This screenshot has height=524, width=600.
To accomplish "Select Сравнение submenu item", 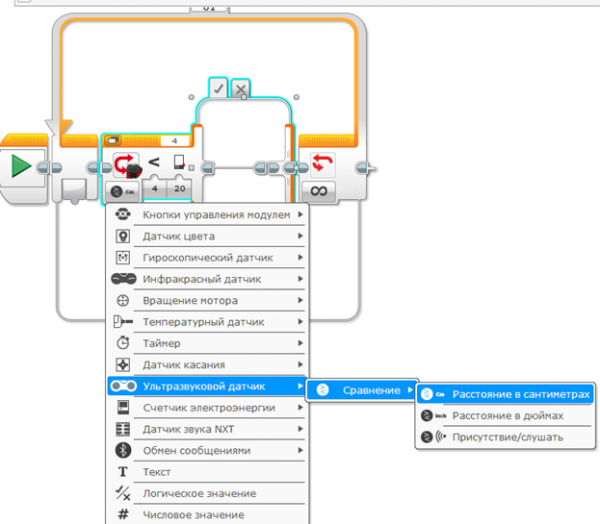I will click(x=361, y=390).
